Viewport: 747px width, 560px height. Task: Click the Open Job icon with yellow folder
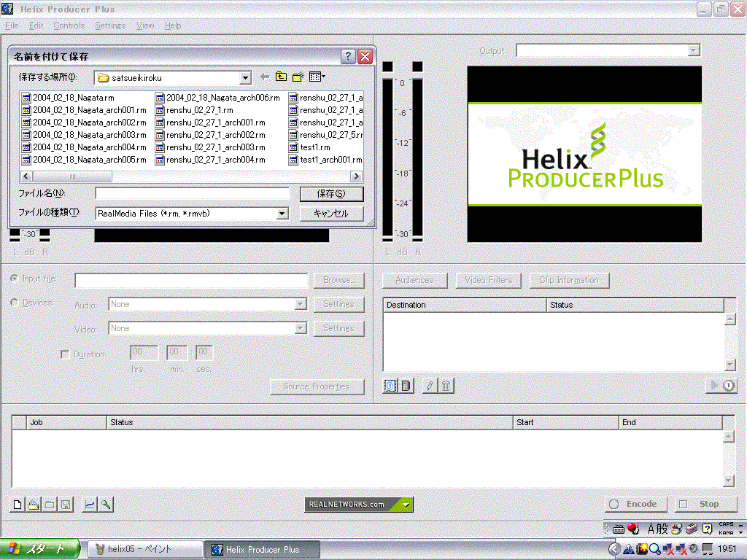34,505
